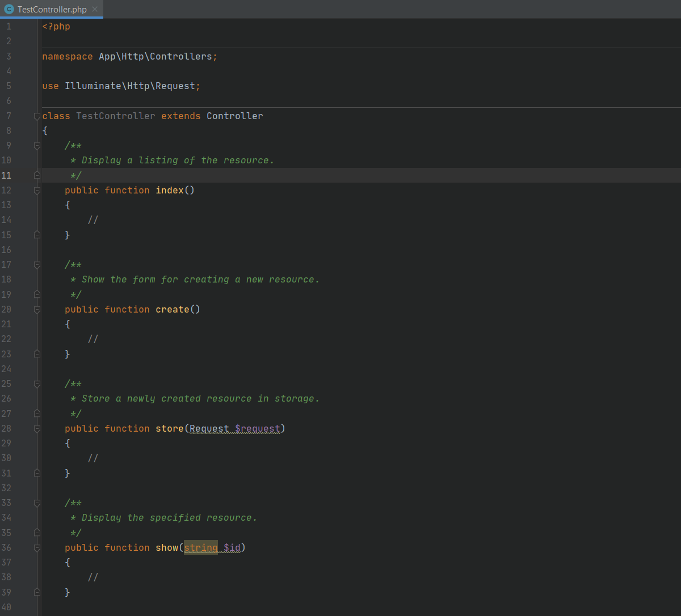681x616 pixels.
Task: Click the "show" method name
Action: tap(167, 548)
